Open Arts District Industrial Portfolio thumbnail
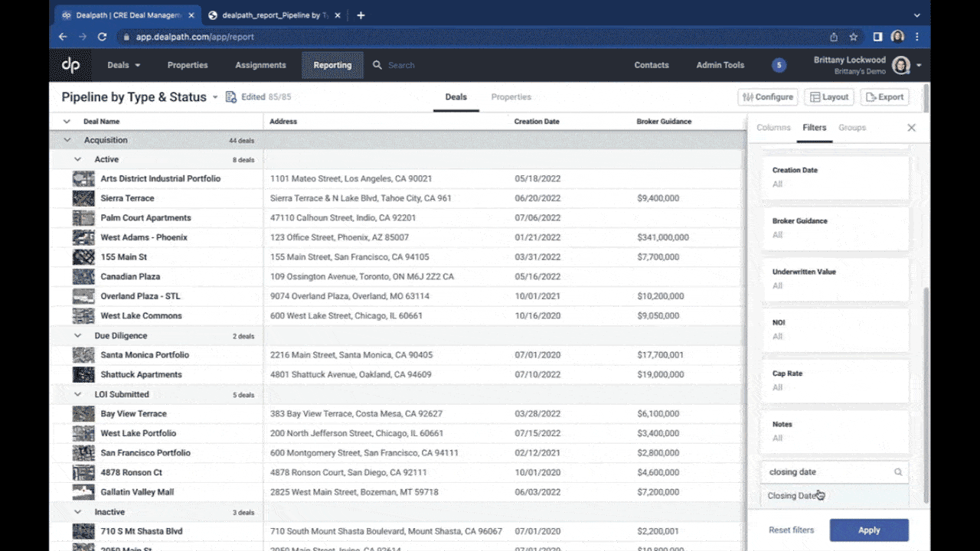Viewport: 980px width, 551px height. pyautogui.click(x=83, y=178)
